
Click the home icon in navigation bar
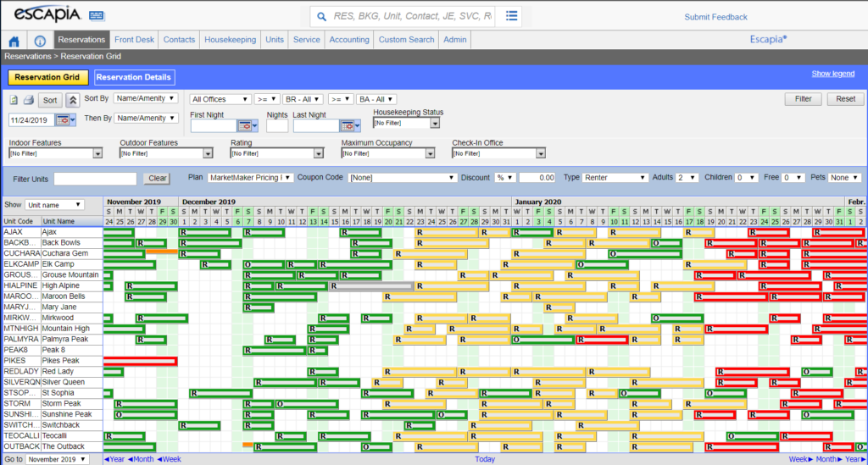(14, 41)
